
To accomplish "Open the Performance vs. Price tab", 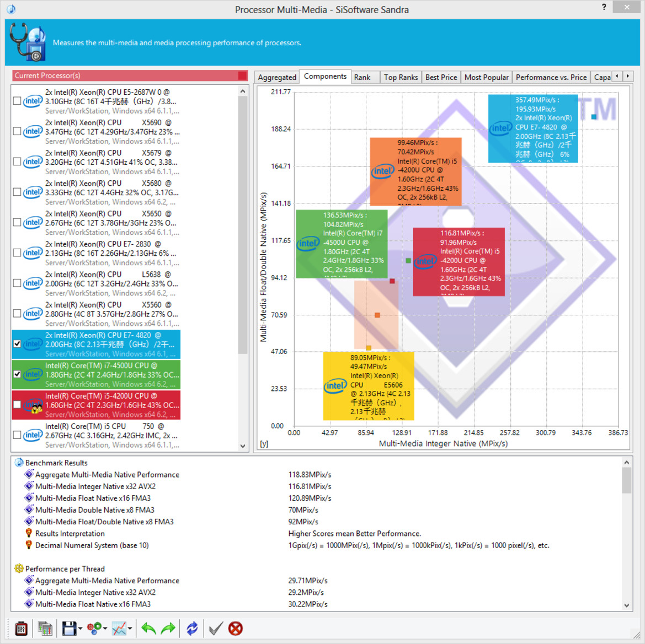I will [551, 77].
